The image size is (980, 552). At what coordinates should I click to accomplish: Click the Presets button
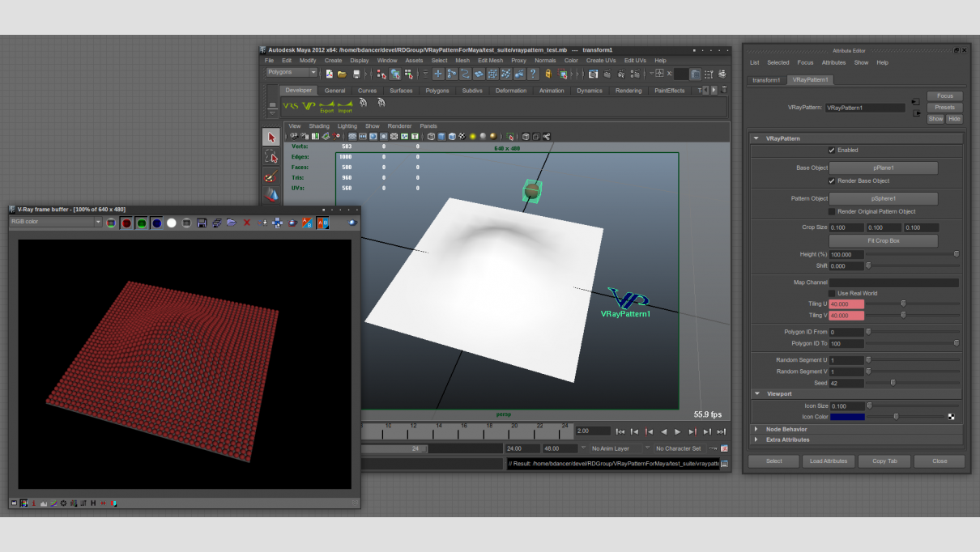(x=944, y=108)
